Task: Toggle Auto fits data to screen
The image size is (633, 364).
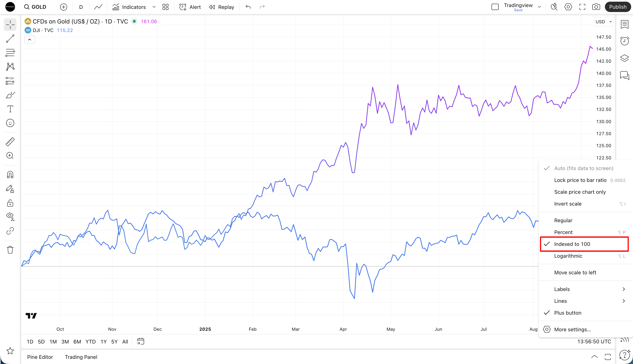Action: (x=583, y=168)
